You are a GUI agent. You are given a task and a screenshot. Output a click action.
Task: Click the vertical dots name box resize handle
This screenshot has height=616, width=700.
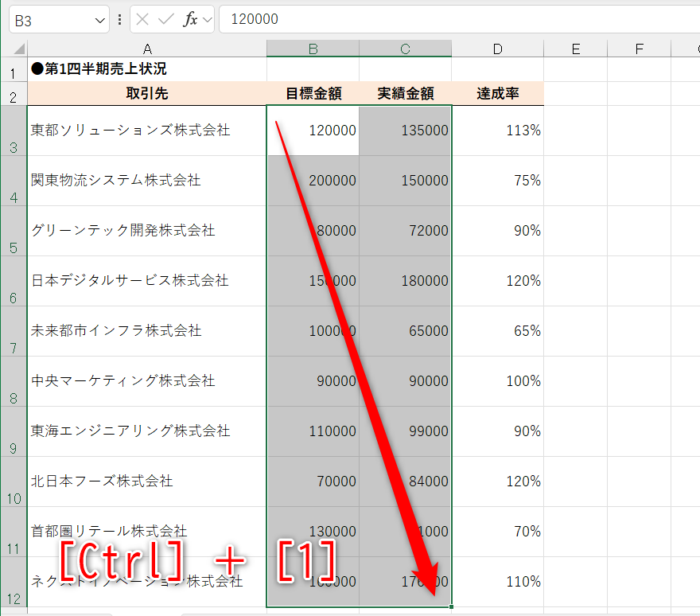(x=119, y=19)
